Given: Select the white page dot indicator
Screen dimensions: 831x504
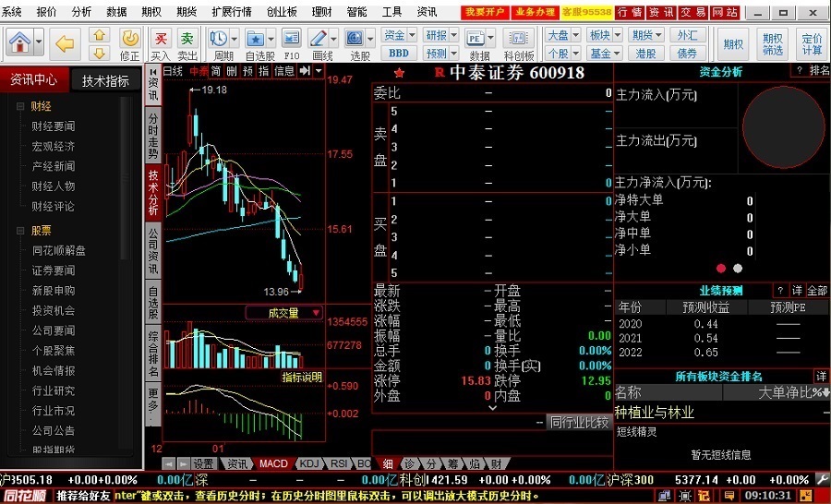Looking at the screenshot, I should click(x=737, y=269).
